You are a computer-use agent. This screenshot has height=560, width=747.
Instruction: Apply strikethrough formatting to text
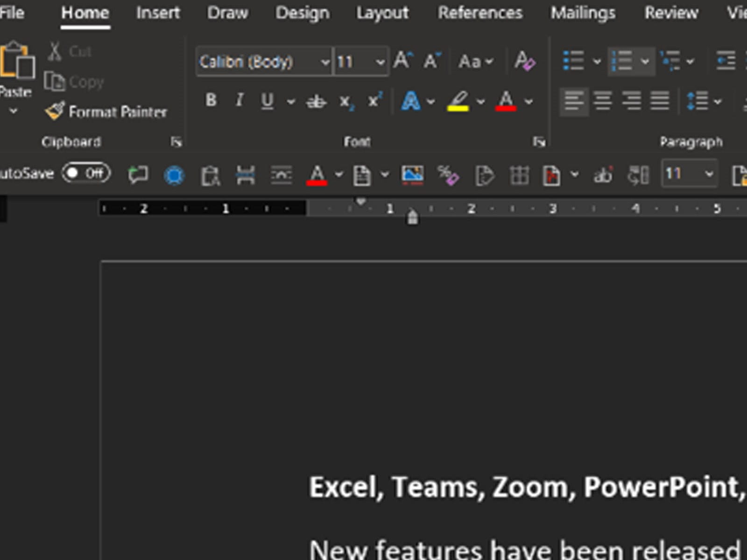click(x=316, y=101)
